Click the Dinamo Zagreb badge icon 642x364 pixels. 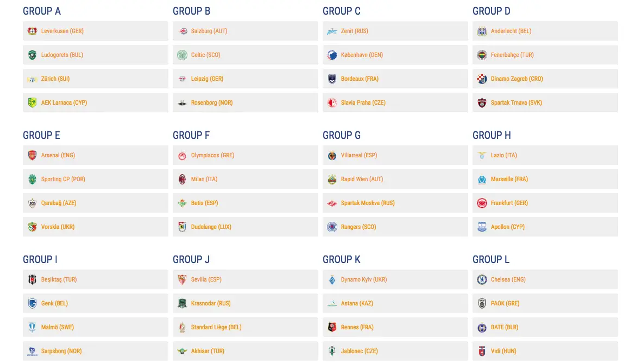coord(482,79)
